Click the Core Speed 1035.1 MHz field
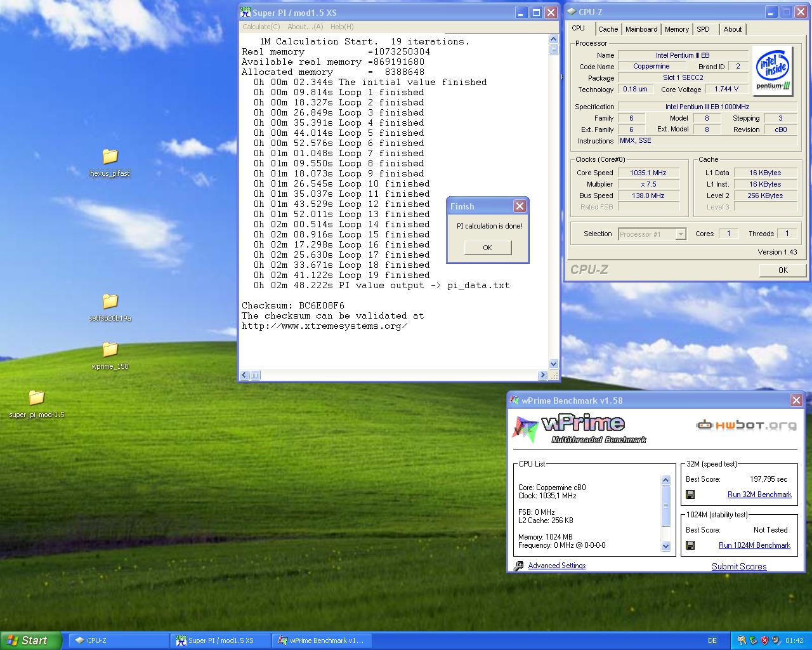Screen dimensions: 812x650 [x=648, y=173]
